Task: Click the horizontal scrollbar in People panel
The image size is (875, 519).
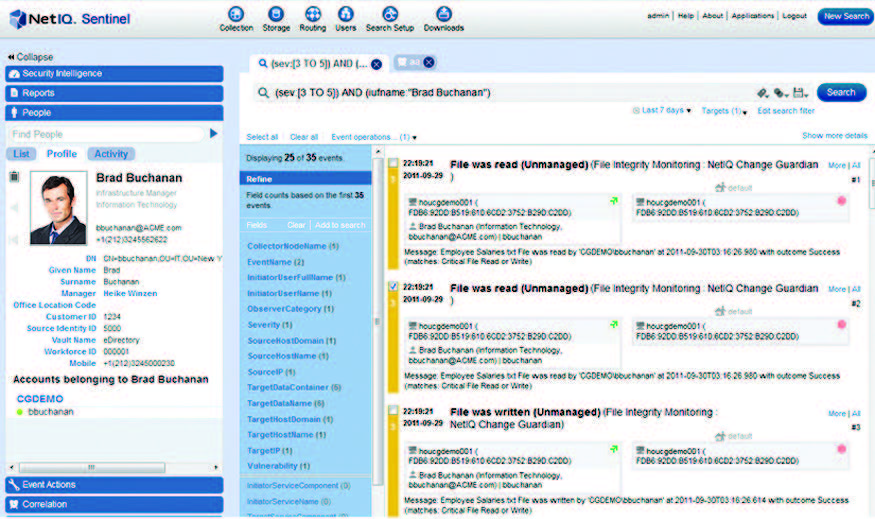Action: coord(92,468)
